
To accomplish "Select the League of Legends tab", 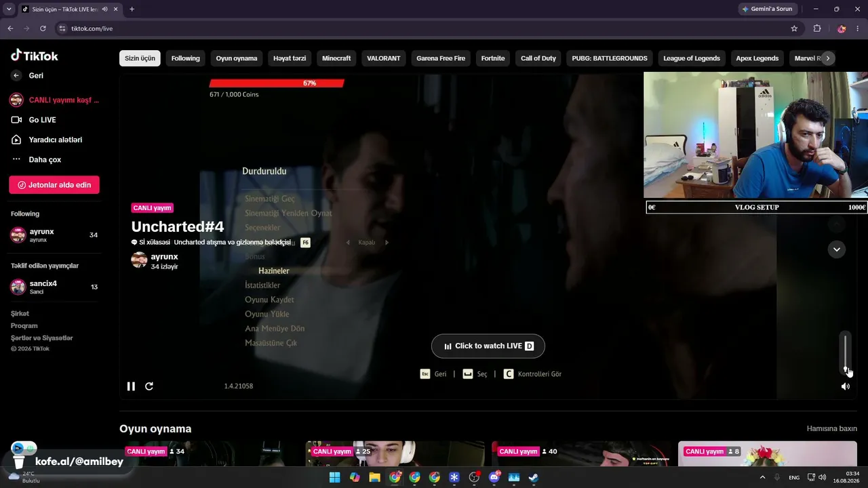I will point(692,58).
